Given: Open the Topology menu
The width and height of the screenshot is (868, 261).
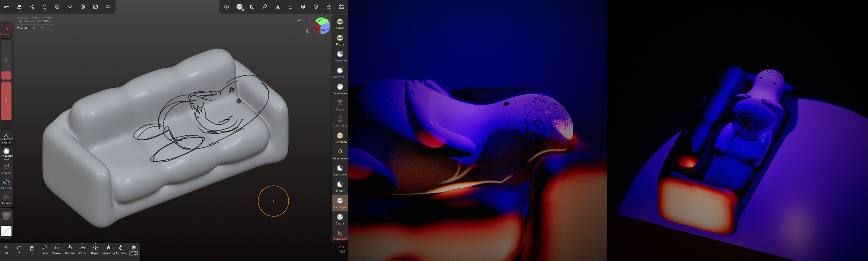Looking at the screenshot, I should pyautogui.click(x=44, y=7).
